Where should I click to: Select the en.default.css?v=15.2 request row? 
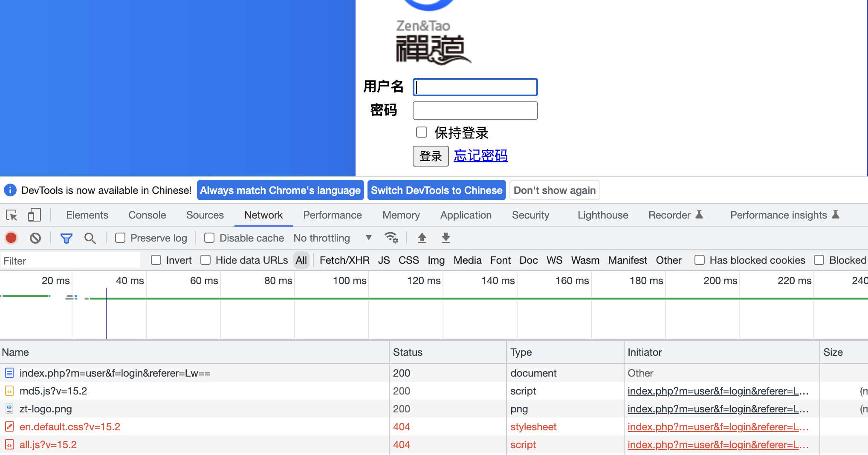[434, 427]
